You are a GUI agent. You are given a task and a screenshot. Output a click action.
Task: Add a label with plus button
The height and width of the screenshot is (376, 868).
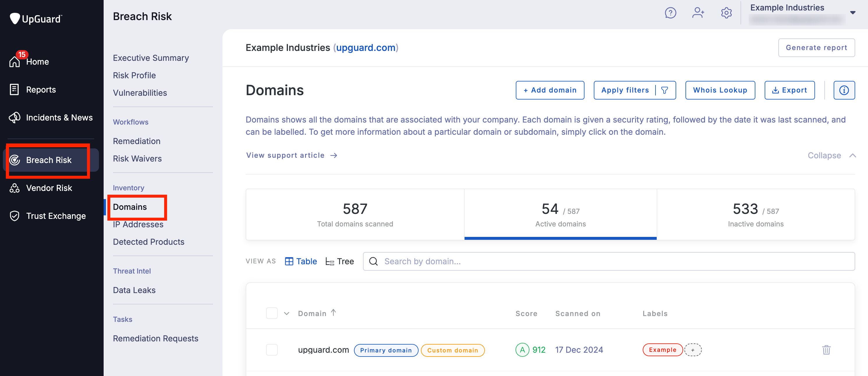(693, 350)
